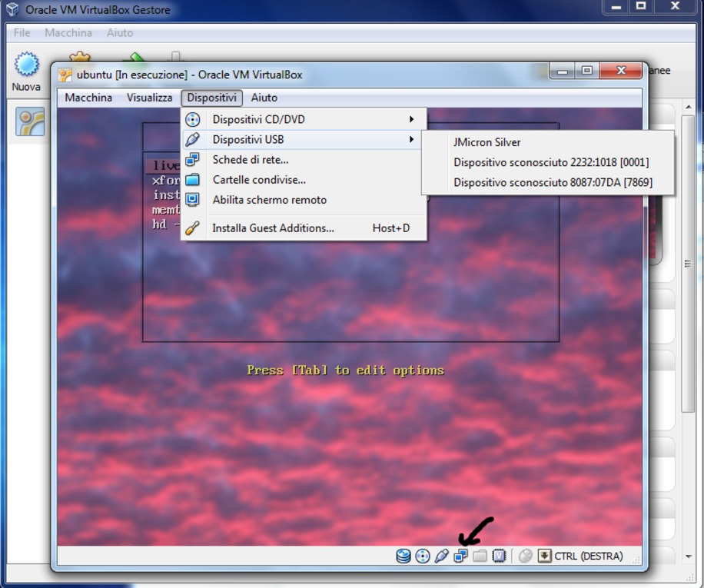Click the ubuntu window resize grip

coord(636,560)
